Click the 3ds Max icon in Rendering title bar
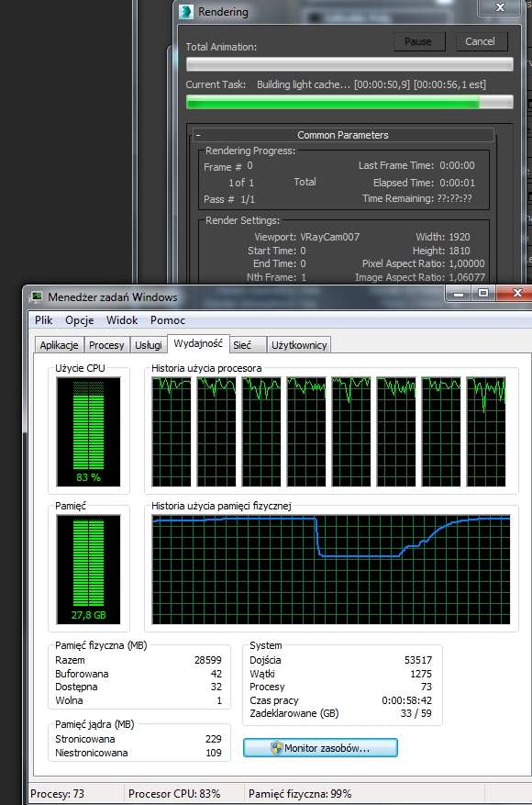532x805 pixels. tap(186, 12)
